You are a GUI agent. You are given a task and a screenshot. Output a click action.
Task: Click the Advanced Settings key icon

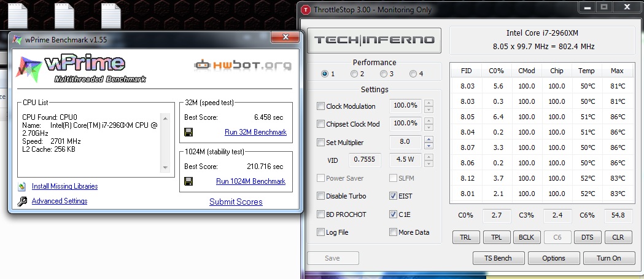click(x=22, y=202)
